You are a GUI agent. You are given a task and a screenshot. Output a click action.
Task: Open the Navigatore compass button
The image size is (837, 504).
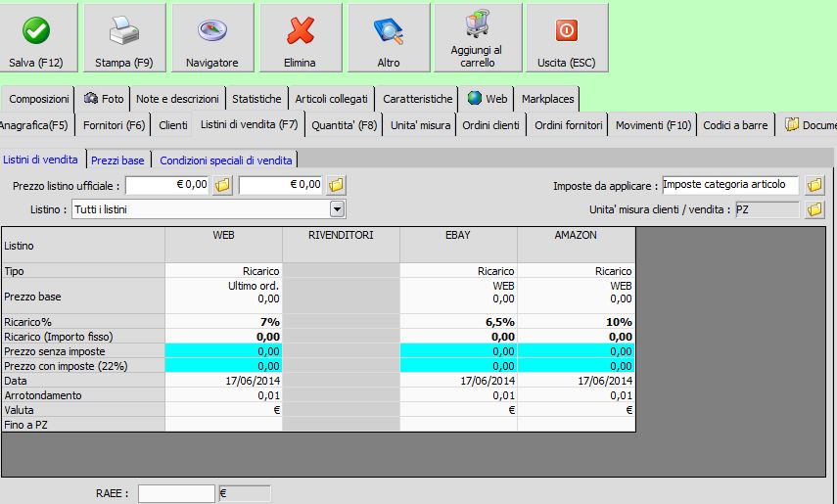point(212,37)
